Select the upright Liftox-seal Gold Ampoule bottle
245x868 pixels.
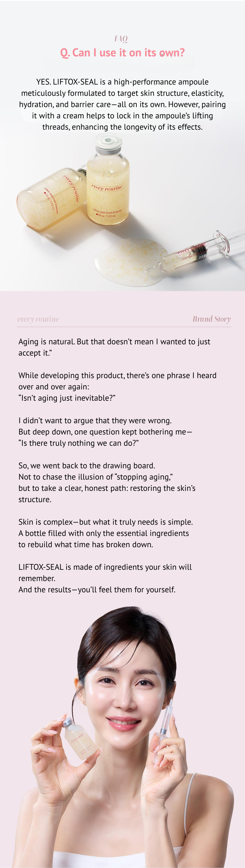(108, 189)
